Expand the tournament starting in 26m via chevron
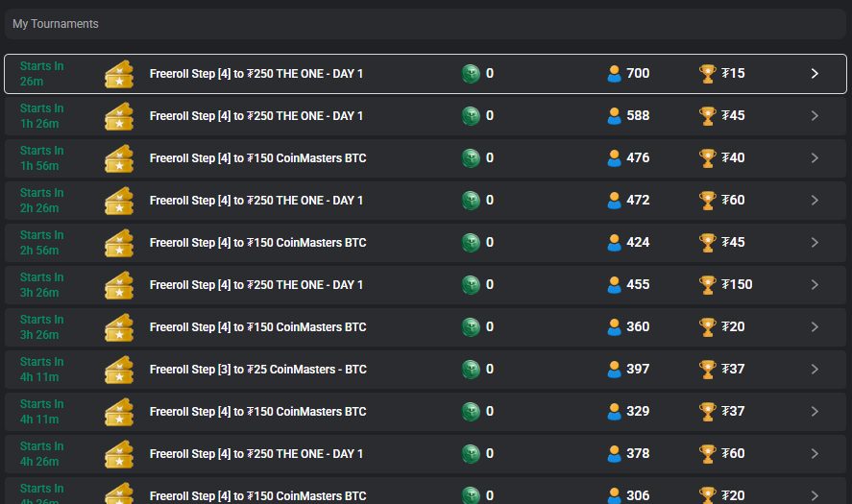The height and width of the screenshot is (504, 852). [815, 73]
